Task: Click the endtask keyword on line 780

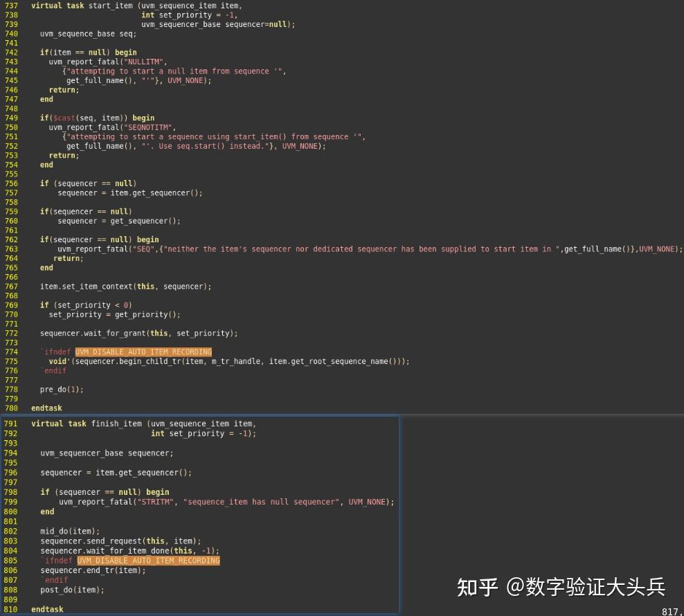Action: tap(46, 408)
